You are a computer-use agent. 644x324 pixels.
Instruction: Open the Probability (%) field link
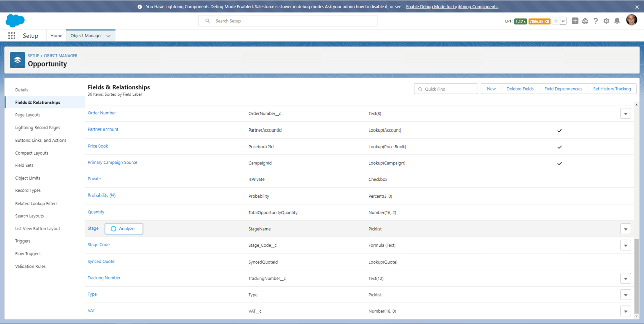tap(102, 195)
